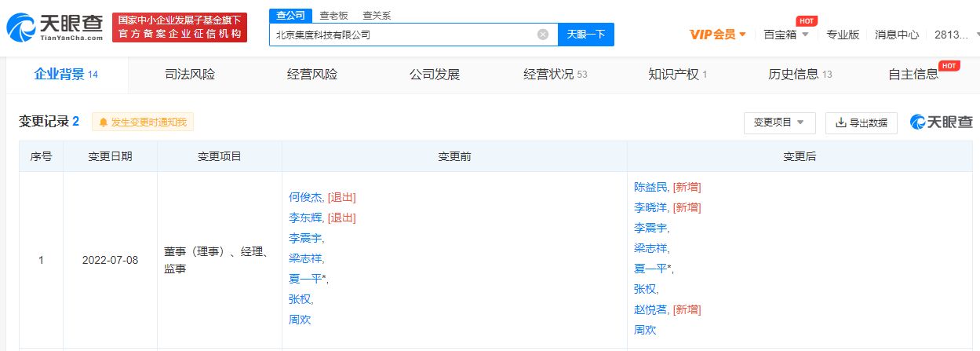Click the date cell 2022-07-08
Image resolution: width=980 pixels, height=351 pixels.
pos(110,260)
